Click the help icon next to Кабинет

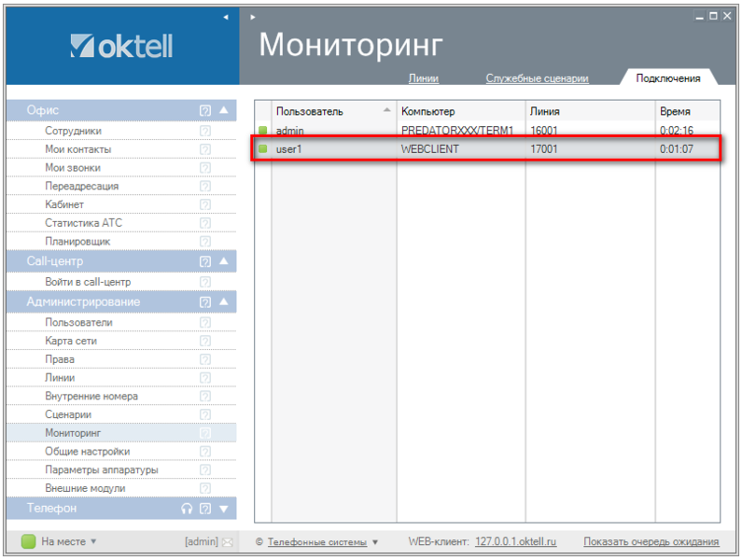pos(205,204)
